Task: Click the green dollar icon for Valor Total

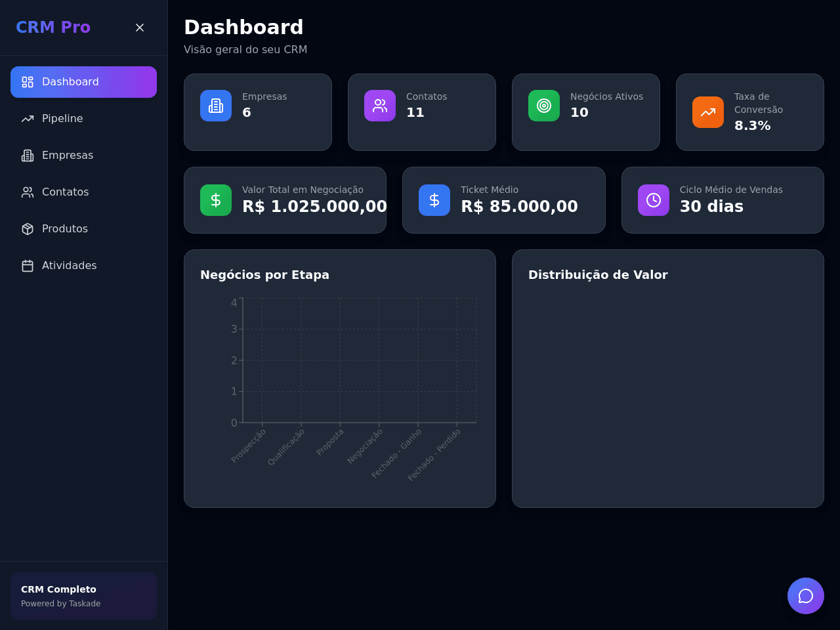Action: point(216,200)
